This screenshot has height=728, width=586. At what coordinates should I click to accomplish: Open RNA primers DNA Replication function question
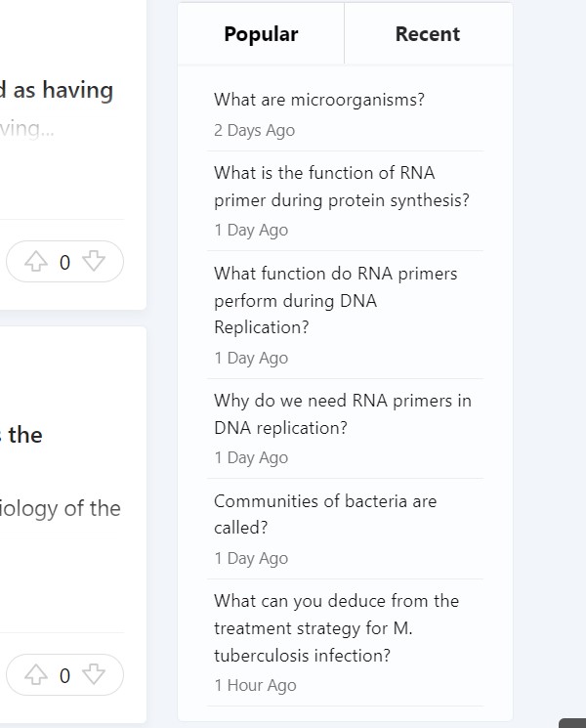(x=335, y=300)
